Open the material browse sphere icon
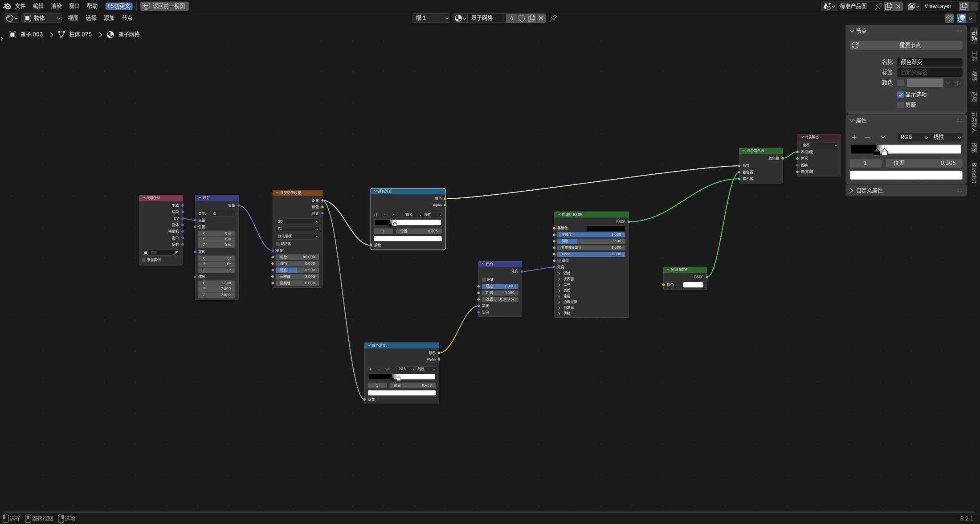The height and width of the screenshot is (524, 980). 460,18
